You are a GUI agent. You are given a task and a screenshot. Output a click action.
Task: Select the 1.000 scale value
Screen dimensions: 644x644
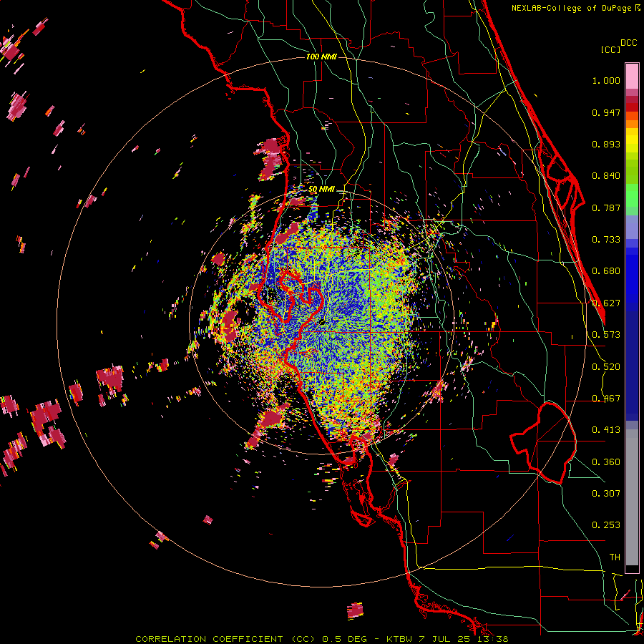pyautogui.click(x=606, y=80)
